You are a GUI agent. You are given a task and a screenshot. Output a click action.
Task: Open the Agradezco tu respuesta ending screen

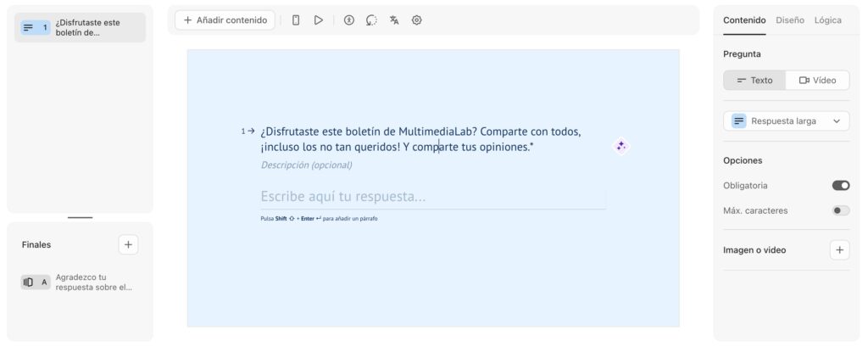coord(81,283)
